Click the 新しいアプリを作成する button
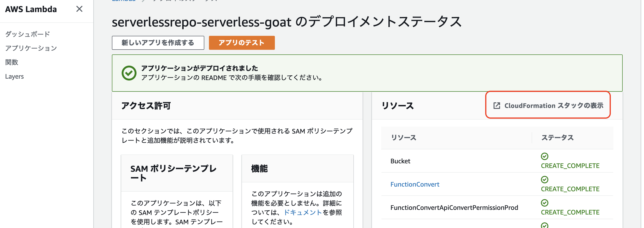The height and width of the screenshot is (228, 644). point(158,43)
